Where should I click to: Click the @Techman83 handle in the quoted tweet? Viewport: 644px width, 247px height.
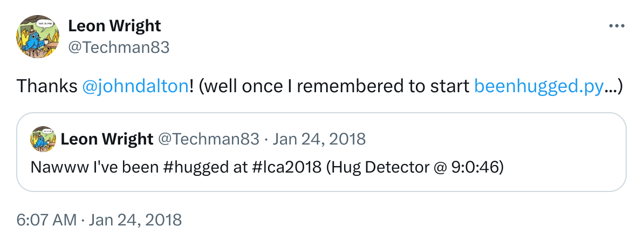(208, 139)
